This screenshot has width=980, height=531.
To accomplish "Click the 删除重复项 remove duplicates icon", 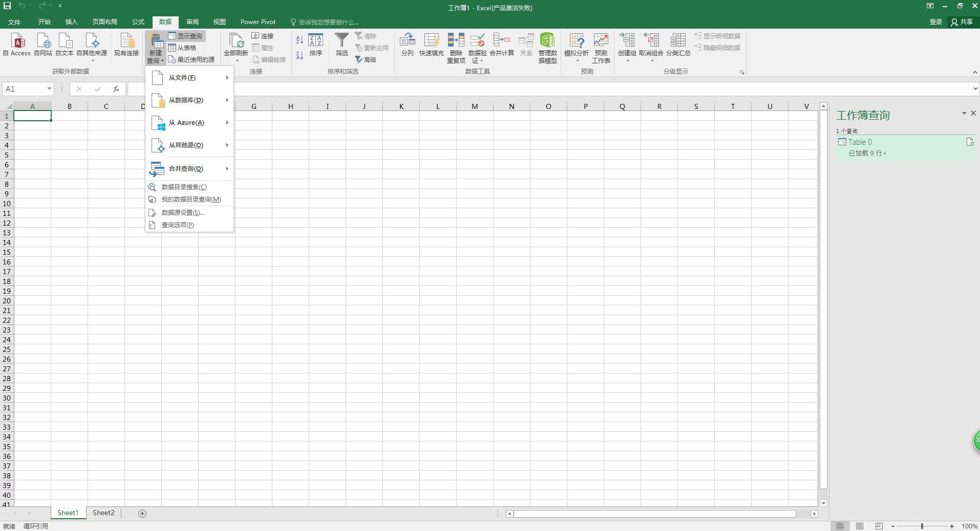I will [x=456, y=48].
